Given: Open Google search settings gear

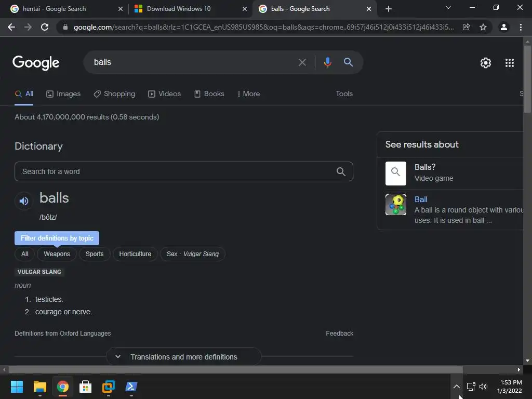Looking at the screenshot, I should tap(486, 63).
